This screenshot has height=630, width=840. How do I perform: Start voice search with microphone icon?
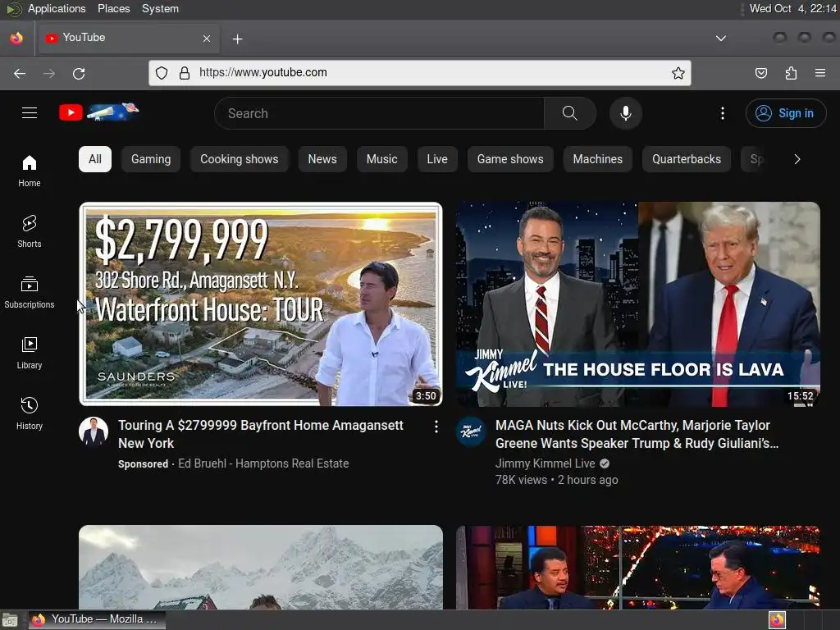625,113
